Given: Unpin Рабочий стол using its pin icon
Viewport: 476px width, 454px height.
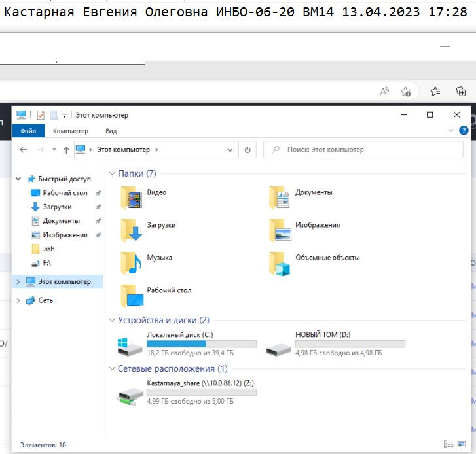Looking at the screenshot, I should tap(98, 193).
